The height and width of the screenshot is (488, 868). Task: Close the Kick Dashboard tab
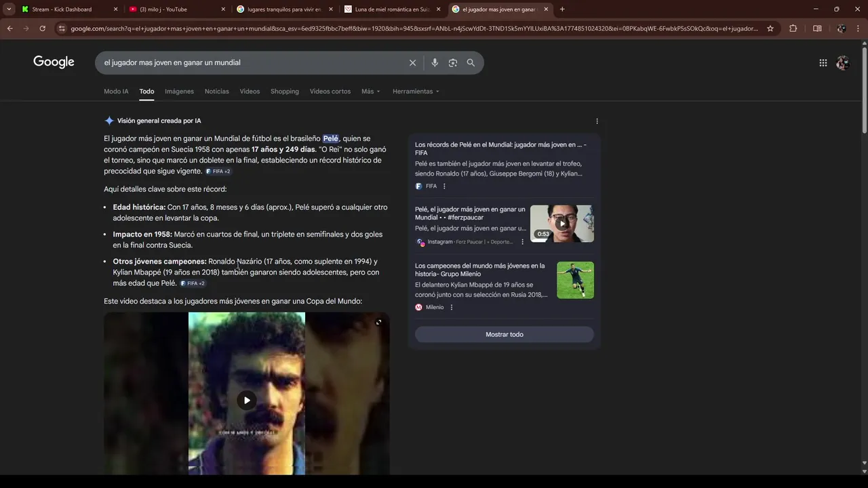[115, 9]
